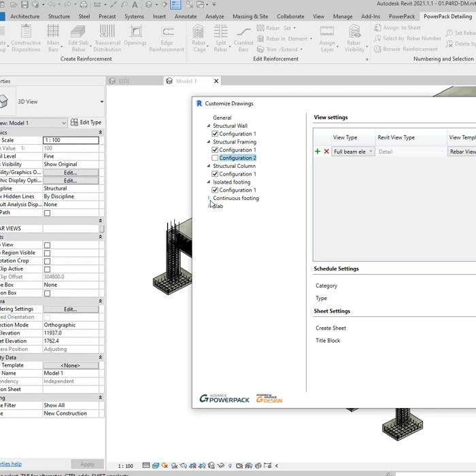Viewport: 476px width, 476px height.
Task: Expand the Continuous footing tree node
Action: point(209,198)
